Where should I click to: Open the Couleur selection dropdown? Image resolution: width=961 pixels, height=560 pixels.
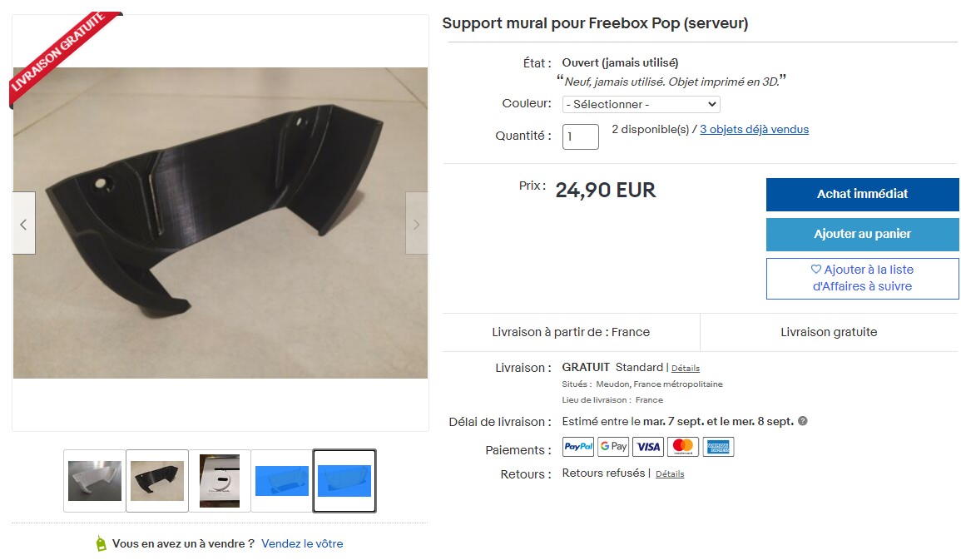coord(641,104)
